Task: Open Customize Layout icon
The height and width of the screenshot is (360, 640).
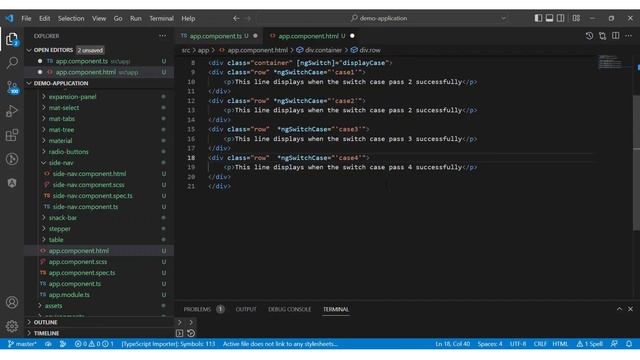Action: pyautogui.click(x=576, y=18)
